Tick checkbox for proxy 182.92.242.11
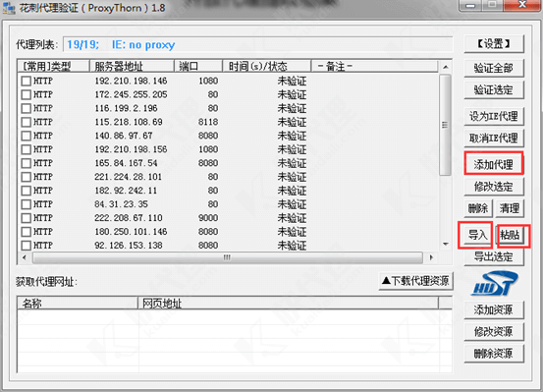The width and height of the screenshot is (543, 392). point(26,191)
